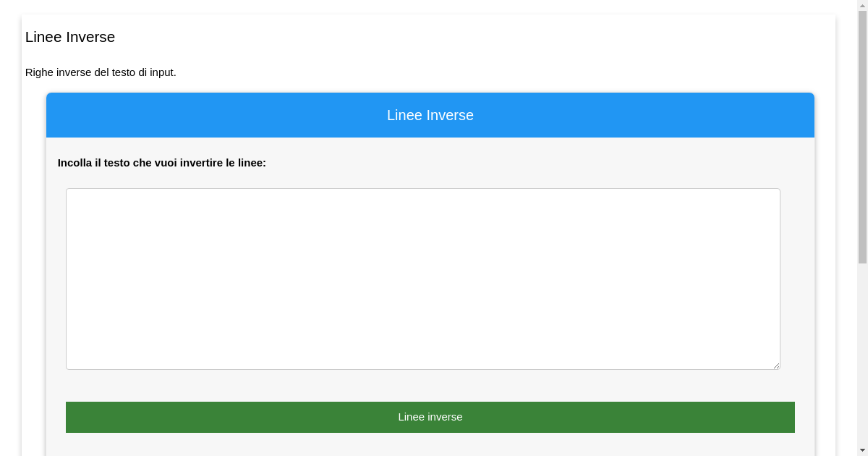Viewport: 868px width, 456px height.
Task: Click the text 'Righe inverse del testo di input.'
Action: pos(101,72)
